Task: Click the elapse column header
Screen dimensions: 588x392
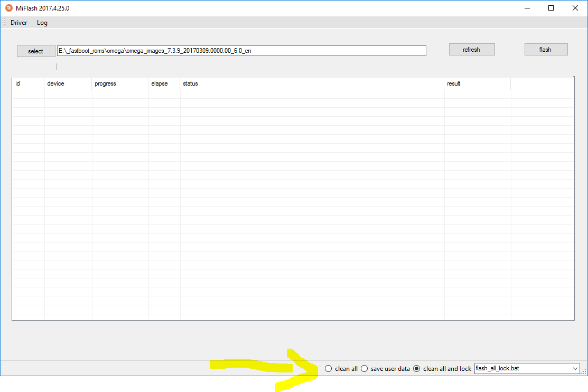Action: click(x=164, y=83)
